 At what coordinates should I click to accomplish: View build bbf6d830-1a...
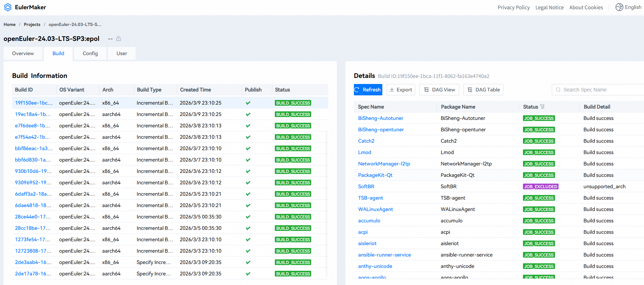click(x=33, y=160)
